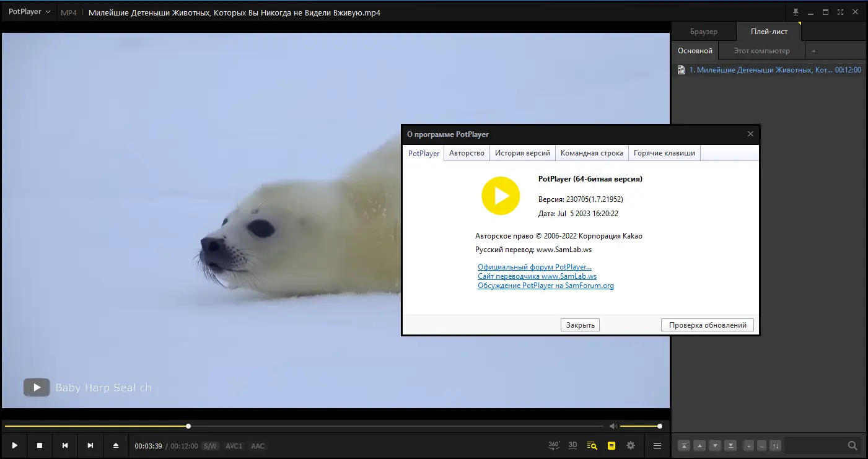Click the playlist search magnifier icon
Image resolution: width=868 pixels, height=459 pixels.
[x=853, y=445]
